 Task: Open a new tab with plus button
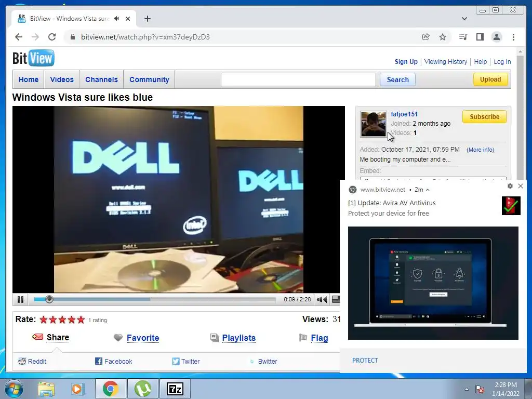[x=147, y=19]
